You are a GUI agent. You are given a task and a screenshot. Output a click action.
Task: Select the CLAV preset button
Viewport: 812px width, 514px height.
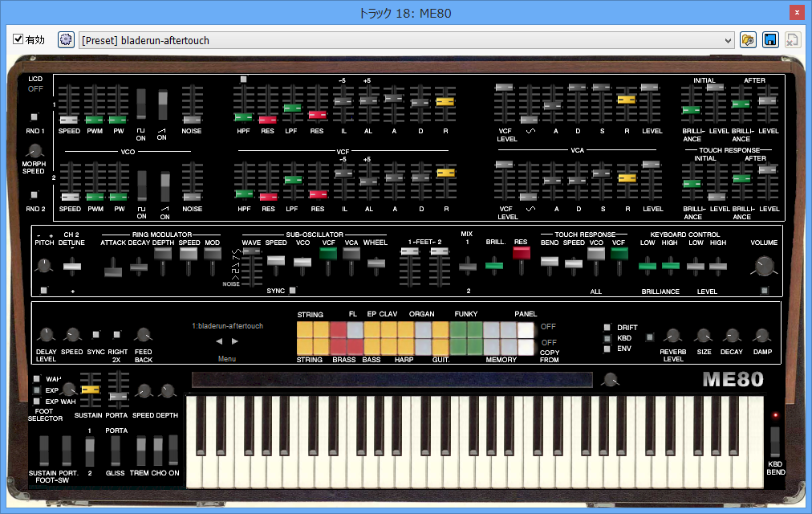coord(389,329)
